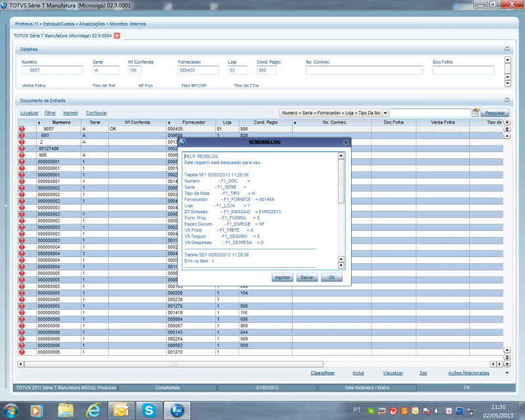Screen dimensions: 525x420
Task: Click the red status icon for row 693
Action: pyautogui.click(x=22, y=136)
